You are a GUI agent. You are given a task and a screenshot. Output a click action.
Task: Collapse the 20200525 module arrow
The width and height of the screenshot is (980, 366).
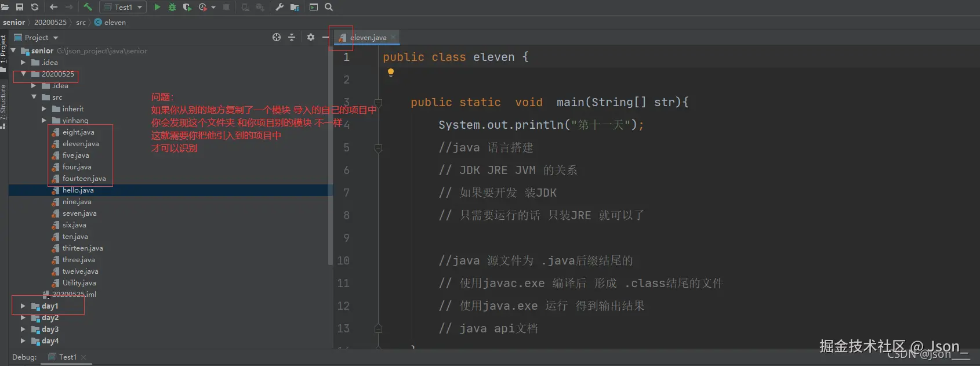[24, 74]
